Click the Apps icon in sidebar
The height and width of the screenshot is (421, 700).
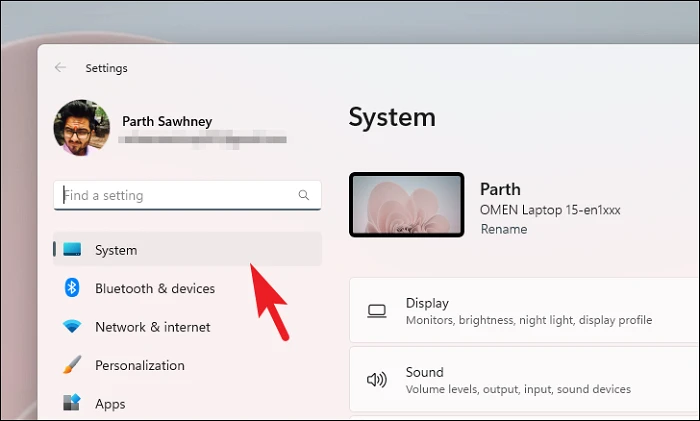point(72,402)
